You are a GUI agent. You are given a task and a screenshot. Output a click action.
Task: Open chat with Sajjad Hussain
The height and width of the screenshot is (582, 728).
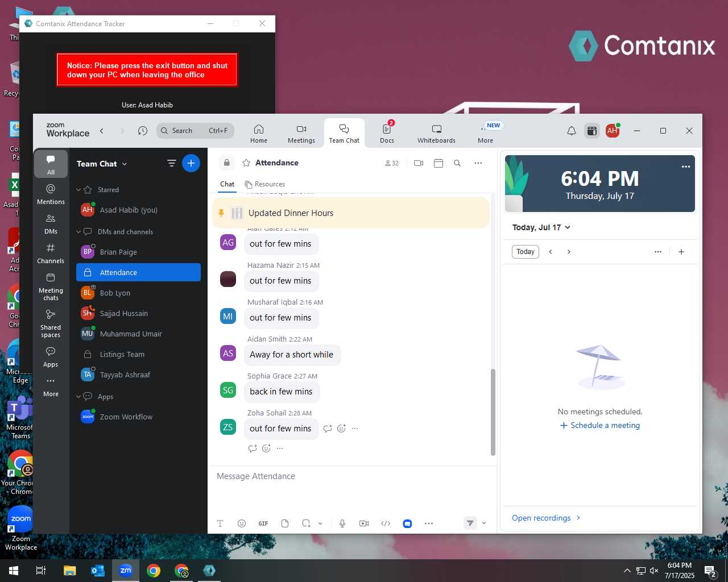tap(138, 313)
